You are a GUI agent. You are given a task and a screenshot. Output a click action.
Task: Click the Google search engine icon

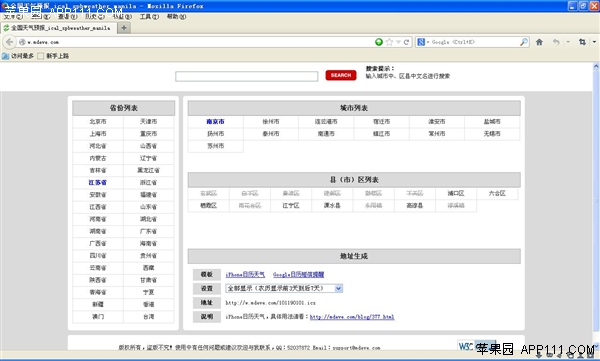pos(421,42)
